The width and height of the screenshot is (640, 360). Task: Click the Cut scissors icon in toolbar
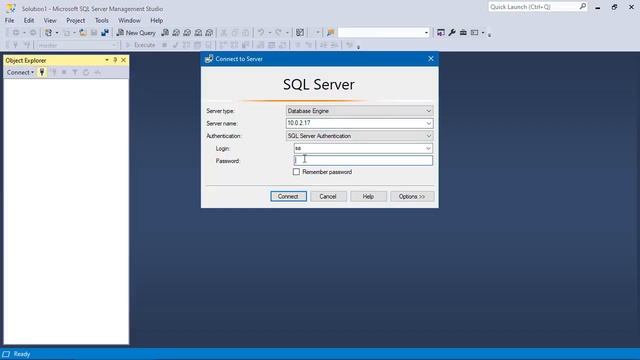click(224, 33)
